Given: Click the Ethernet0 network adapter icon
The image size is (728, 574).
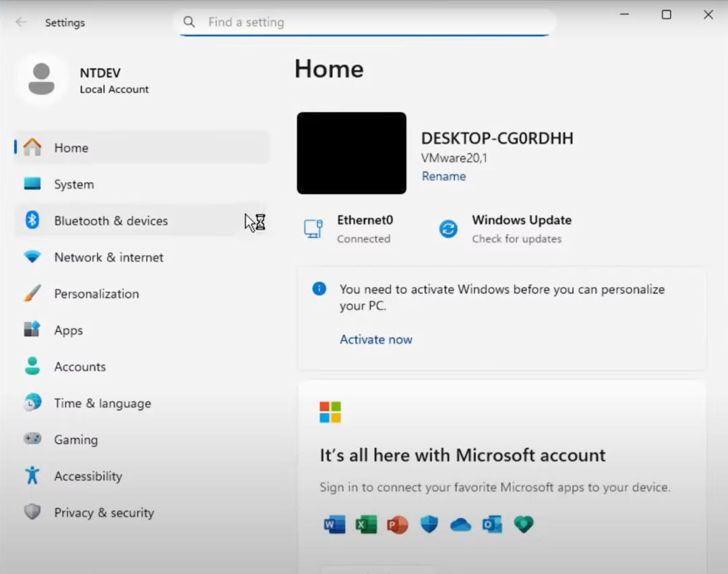Looking at the screenshot, I should pos(313,229).
